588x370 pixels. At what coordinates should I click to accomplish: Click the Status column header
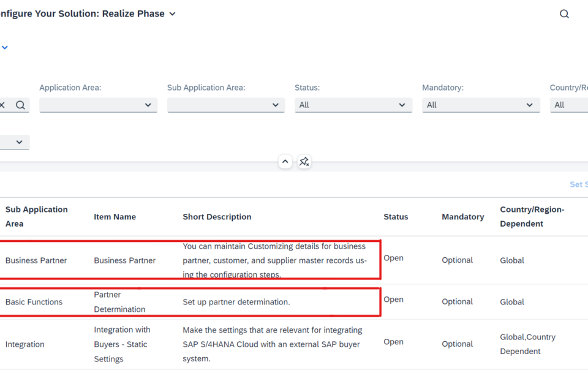(x=396, y=217)
